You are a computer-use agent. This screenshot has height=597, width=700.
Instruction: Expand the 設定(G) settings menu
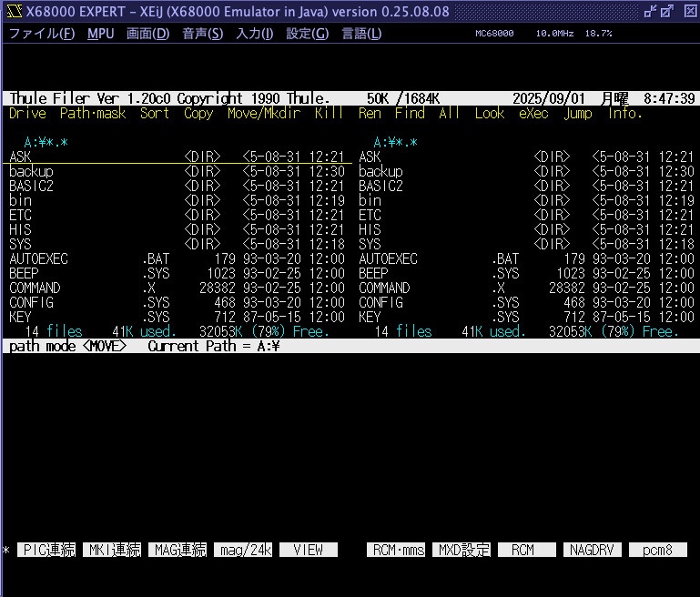click(x=308, y=34)
